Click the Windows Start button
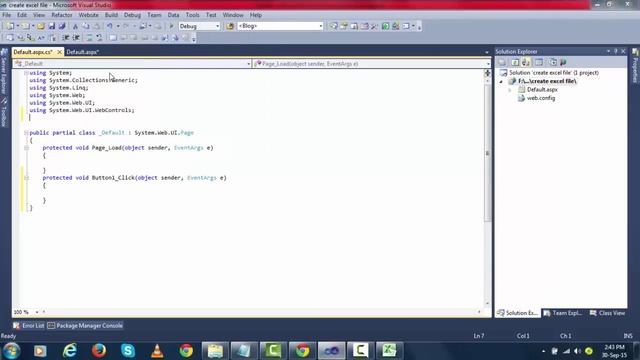Image resolution: width=640 pixels, height=360 pixels. pos(11,351)
